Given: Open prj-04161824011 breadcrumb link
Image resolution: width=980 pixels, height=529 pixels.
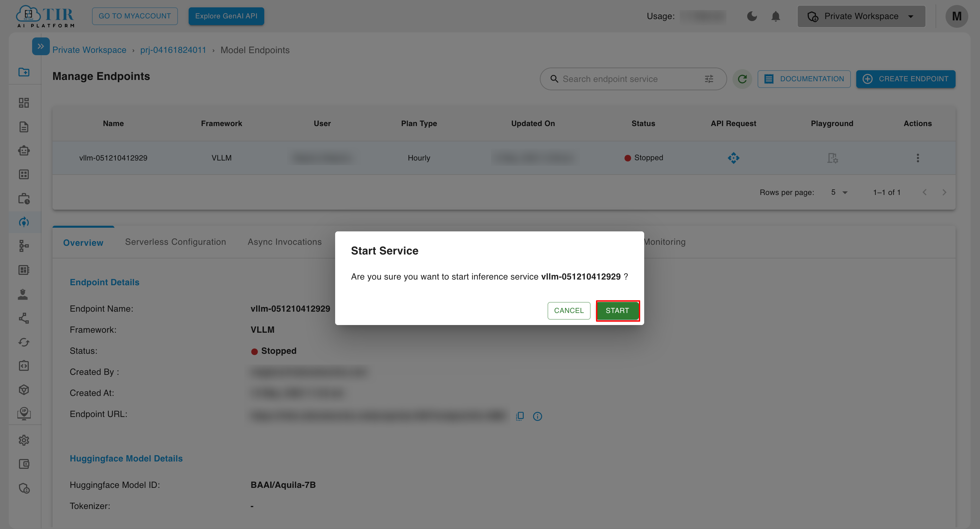Looking at the screenshot, I should pyautogui.click(x=173, y=50).
